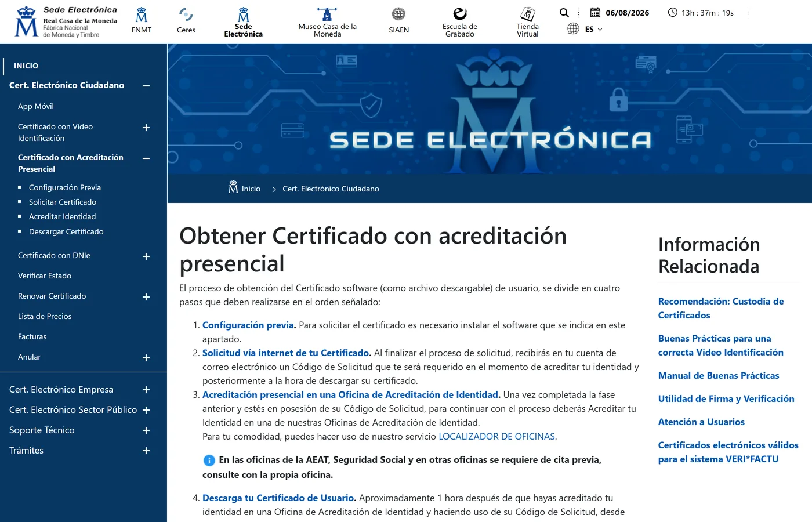Open Museo Casa de la Moneda icon
Screen dimensions: 812x522
[x=327, y=14]
